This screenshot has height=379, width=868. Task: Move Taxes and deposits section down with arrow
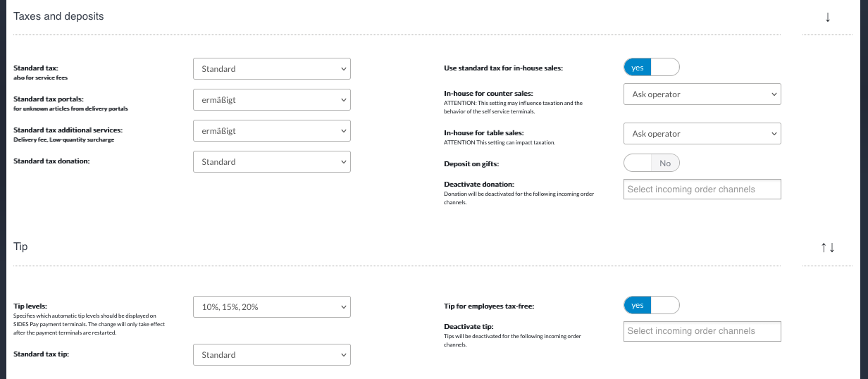click(x=827, y=18)
